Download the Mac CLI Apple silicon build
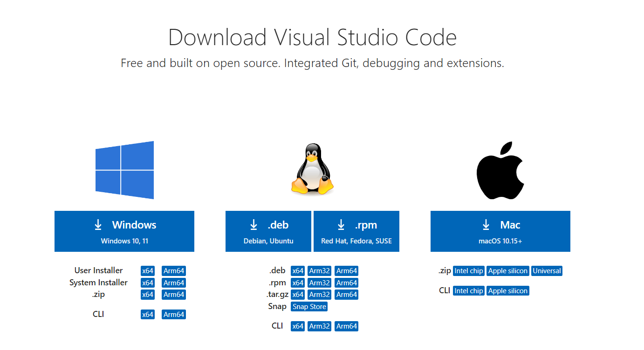Image resolution: width=644 pixels, height=350 pixels. coord(508,291)
